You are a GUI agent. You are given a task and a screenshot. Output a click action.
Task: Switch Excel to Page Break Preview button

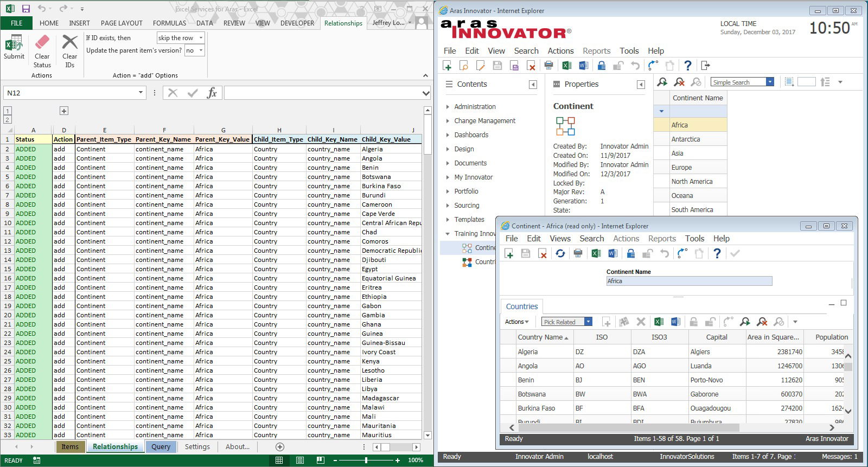click(x=321, y=460)
